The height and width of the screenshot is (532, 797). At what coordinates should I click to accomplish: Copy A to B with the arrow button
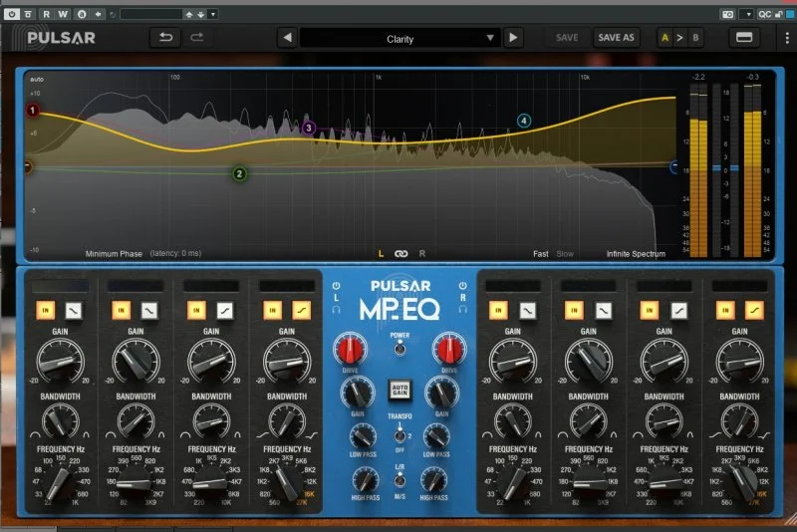679,38
